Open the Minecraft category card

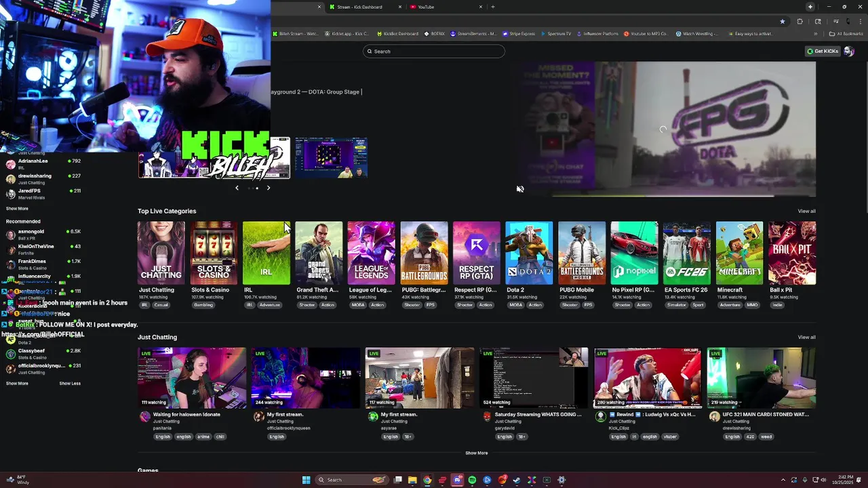click(739, 253)
